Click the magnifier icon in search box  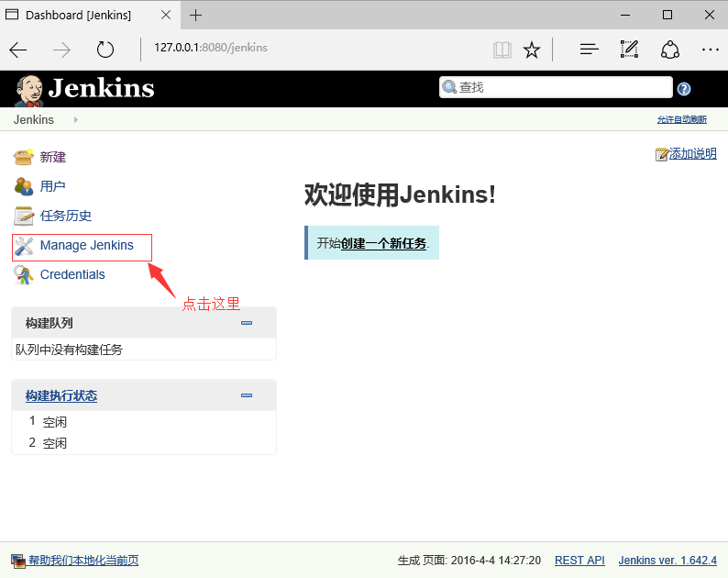pyautogui.click(x=449, y=86)
